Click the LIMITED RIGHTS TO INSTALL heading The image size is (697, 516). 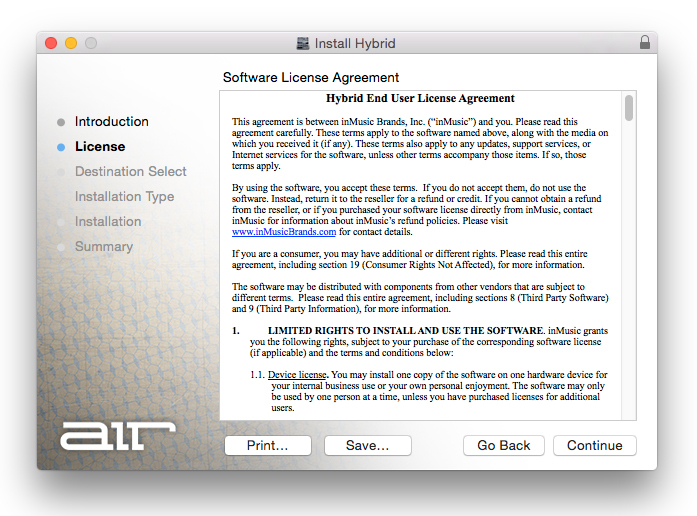[x=405, y=331]
